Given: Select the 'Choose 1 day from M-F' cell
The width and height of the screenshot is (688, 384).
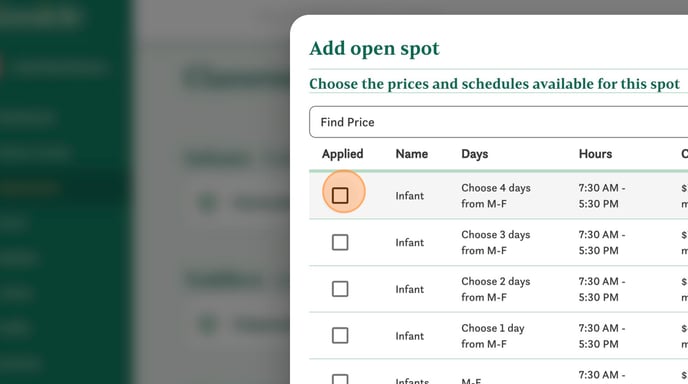Looking at the screenshot, I should (493, 336).
